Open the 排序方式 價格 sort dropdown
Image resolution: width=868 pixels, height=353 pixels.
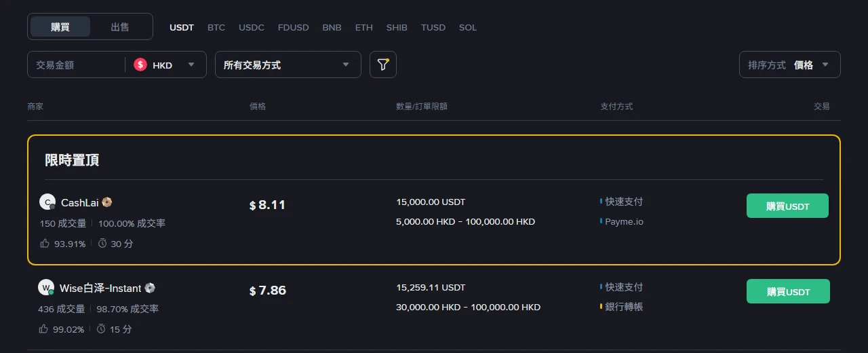coord(790,64)
